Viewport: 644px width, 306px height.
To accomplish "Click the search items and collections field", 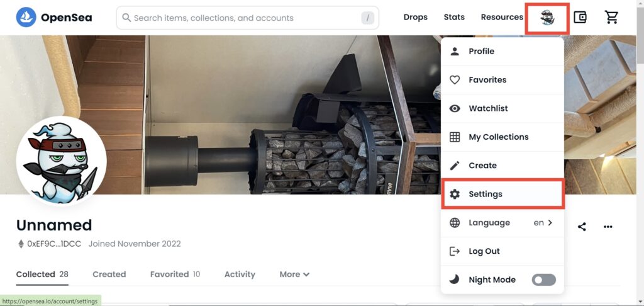I will click(239, 18).
